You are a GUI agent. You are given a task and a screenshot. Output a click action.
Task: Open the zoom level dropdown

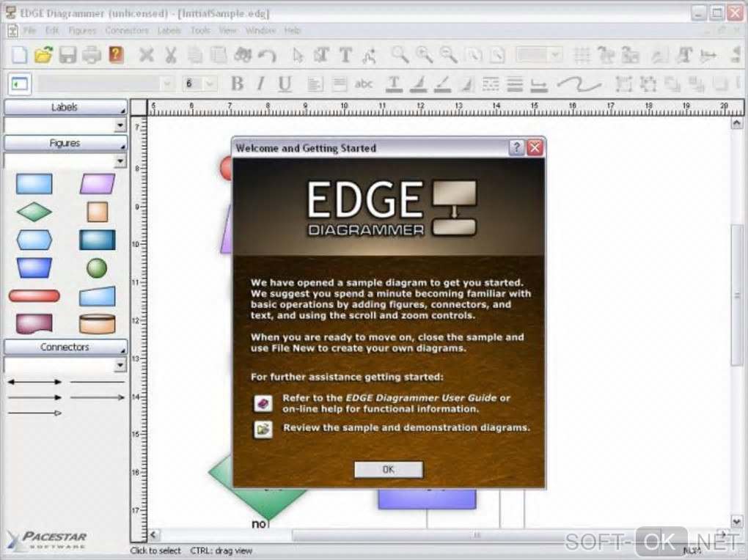pos(555,55)
